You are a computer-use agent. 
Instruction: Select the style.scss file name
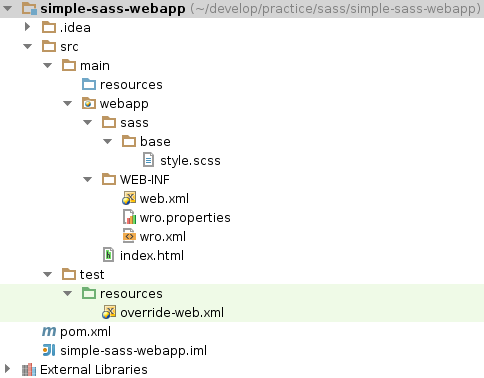click(x=190, y=161)
